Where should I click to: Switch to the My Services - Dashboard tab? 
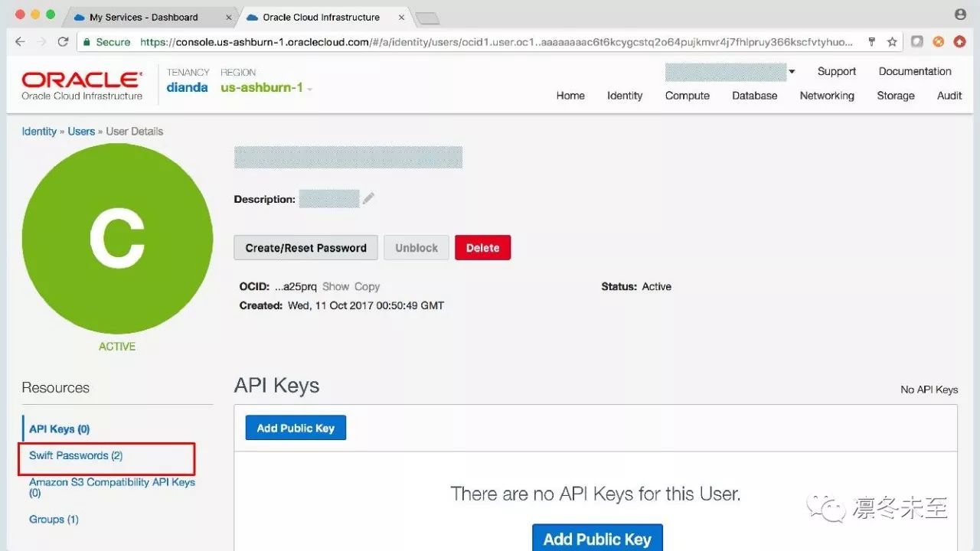tap(144, 17)
